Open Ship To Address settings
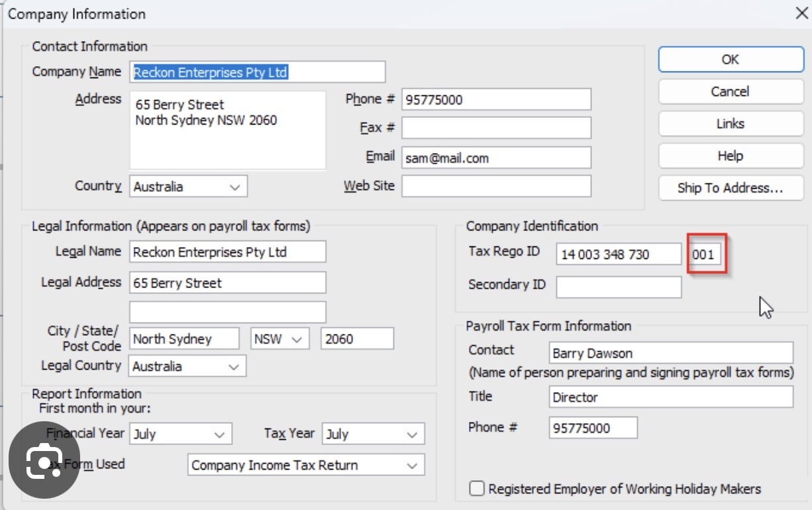Image resolution: width=812 pixels, height=510 pixels. [x=731, y=188]
